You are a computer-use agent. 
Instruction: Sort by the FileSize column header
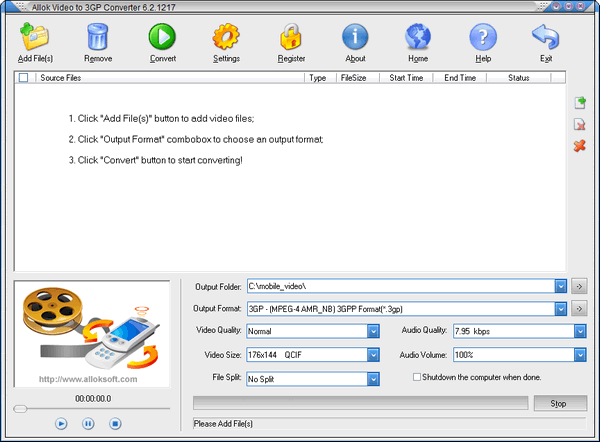point(357,78)
